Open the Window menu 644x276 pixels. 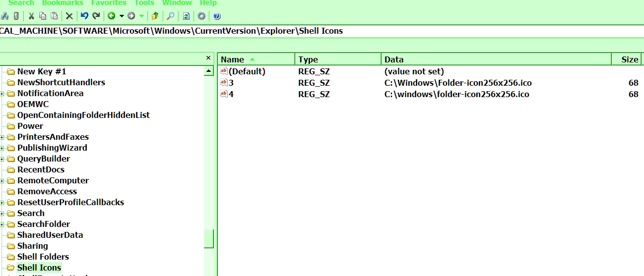pyautogui.click(x=177, y=3)
